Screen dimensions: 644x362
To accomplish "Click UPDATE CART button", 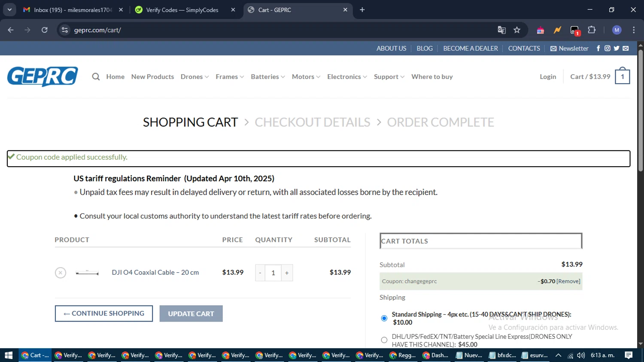I will 191,313.
